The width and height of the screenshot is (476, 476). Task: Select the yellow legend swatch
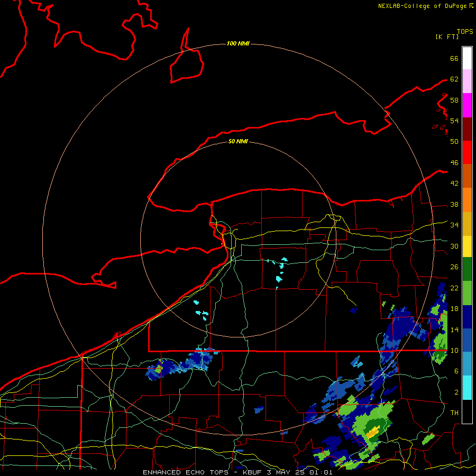point(467,246)
